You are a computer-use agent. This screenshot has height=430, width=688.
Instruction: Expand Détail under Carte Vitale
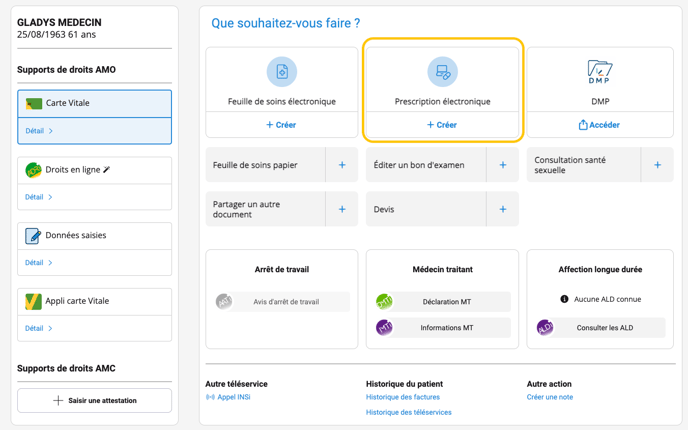click(x=39, y=131)
